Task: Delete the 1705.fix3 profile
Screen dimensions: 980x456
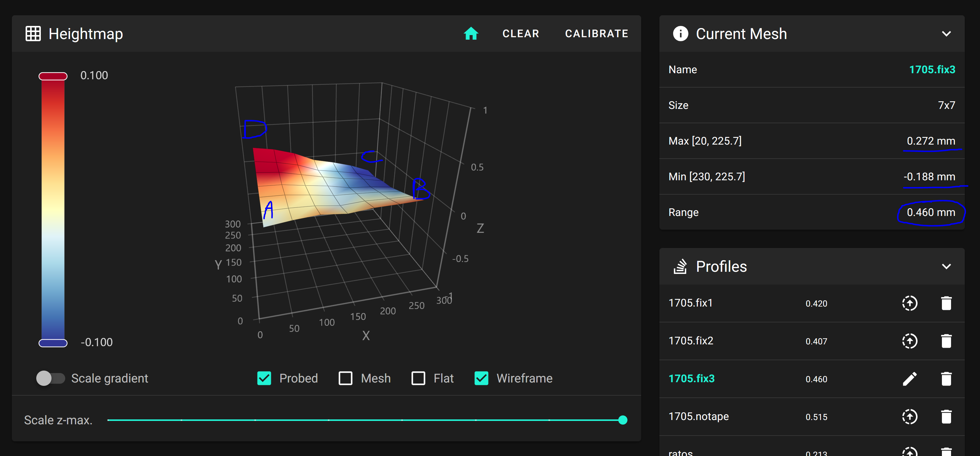Action: 946,379
